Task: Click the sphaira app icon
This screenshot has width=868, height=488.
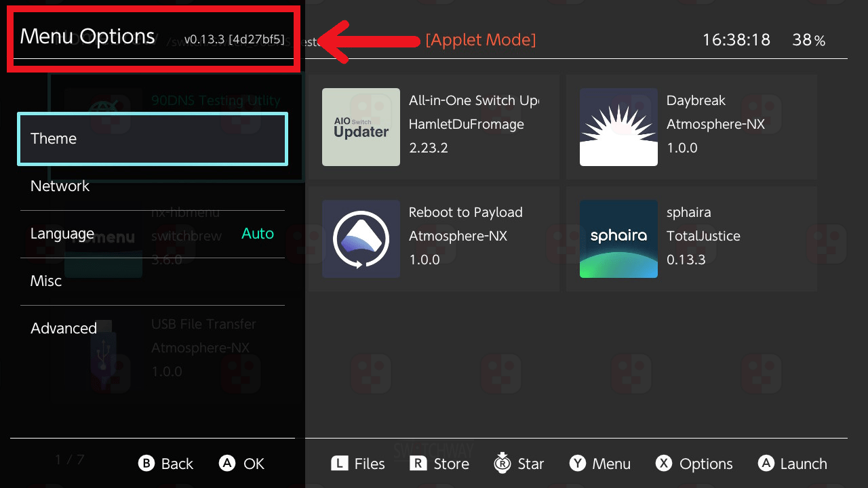Action: [618, 239]
